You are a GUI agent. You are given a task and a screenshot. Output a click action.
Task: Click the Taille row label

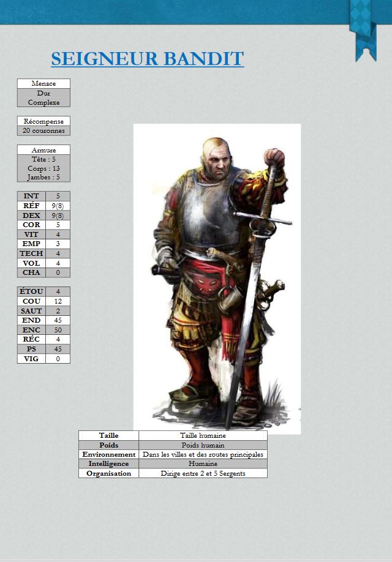tap(108, 435)
